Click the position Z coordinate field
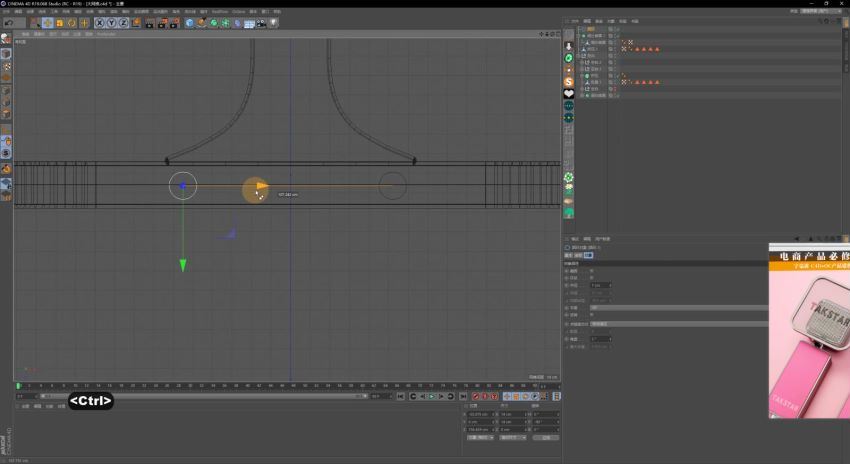850x464 pixels. (481, 429)
